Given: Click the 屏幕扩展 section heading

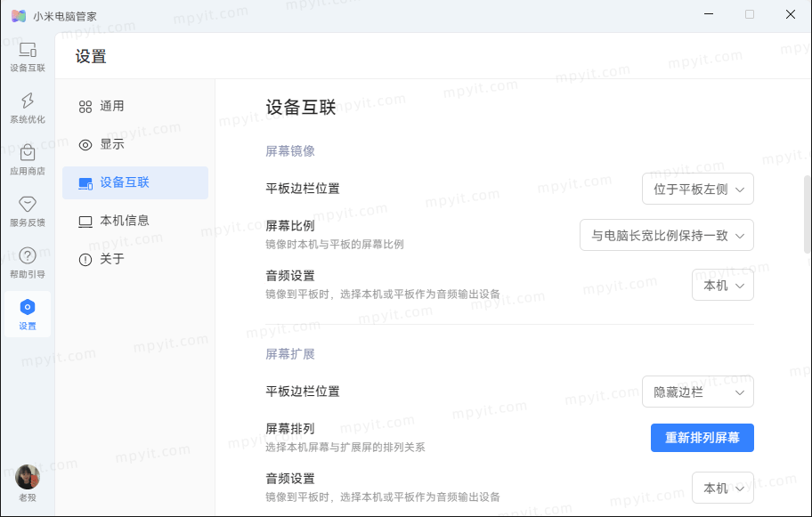Looking at the screenshot, I should coord(290,354).
